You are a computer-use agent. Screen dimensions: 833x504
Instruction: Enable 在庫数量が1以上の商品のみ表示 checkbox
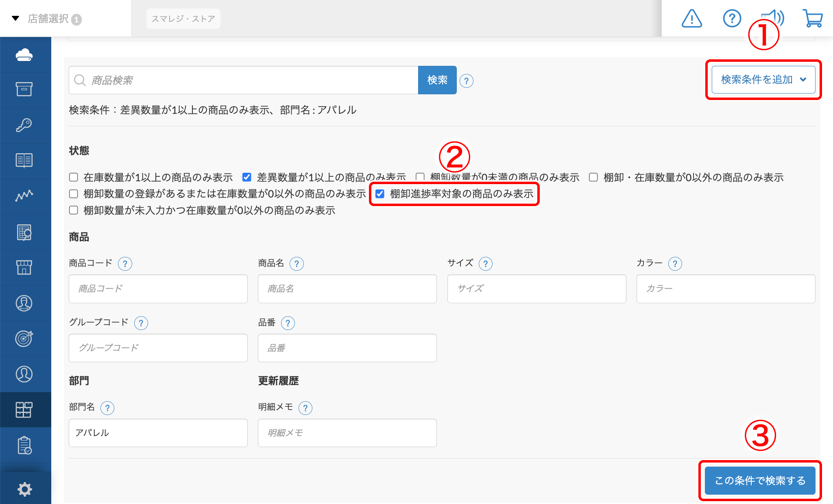point(74,177)
